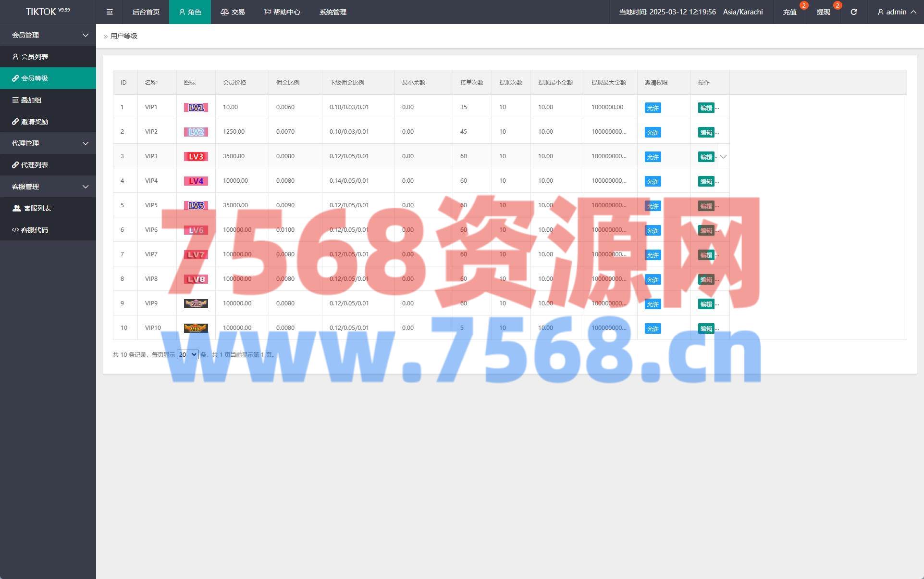The height and width of the screenshot is (579, 924).
Task: Open the per-page records dropdown
Action: (187, 355)
